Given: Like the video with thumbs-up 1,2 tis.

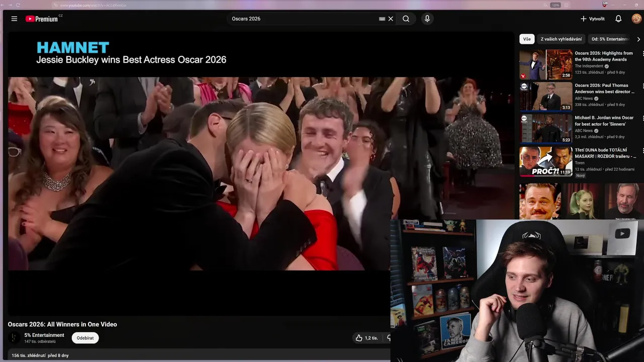Looking at the screenshot, I should [367, 338].
